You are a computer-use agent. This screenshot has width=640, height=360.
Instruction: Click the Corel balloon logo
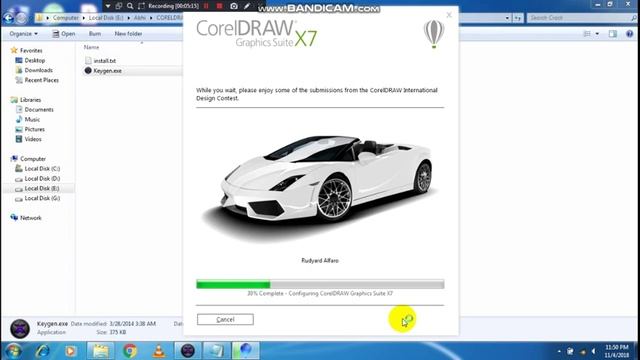click(433, 33)
